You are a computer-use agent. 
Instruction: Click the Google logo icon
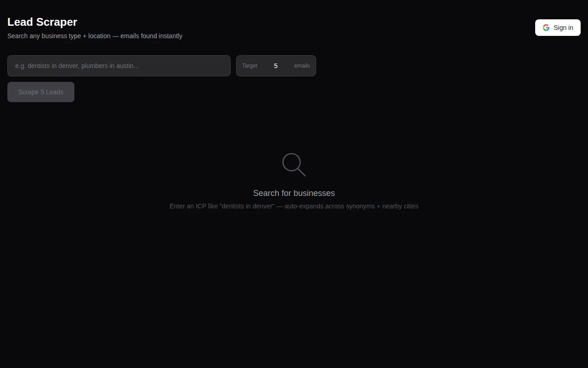546,28
